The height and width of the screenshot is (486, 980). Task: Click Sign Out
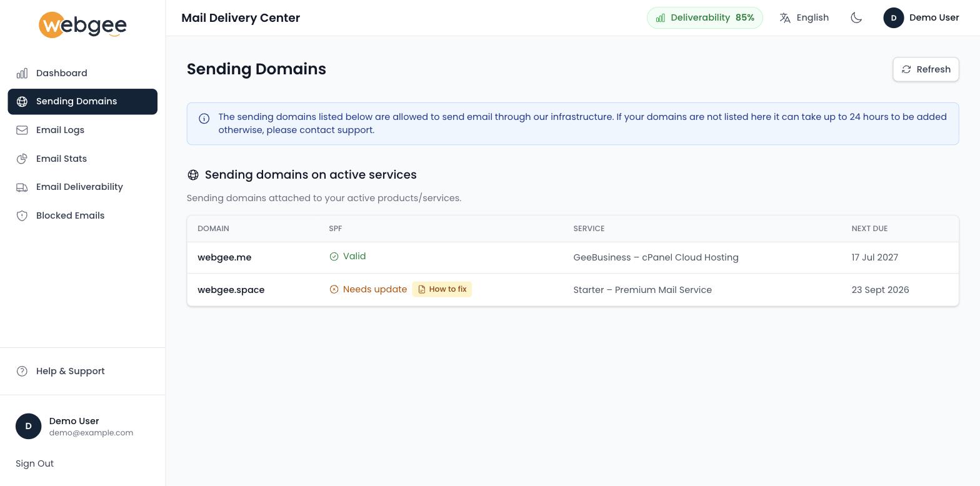(35, 464)
